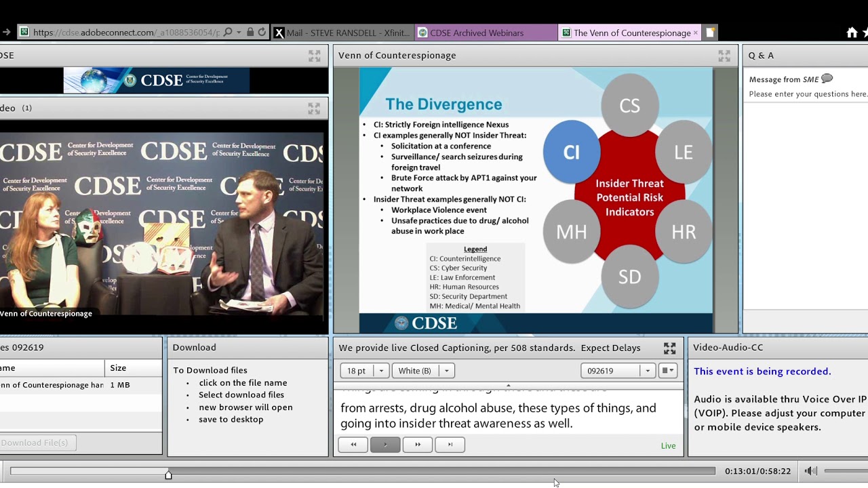Click the CDSE banner logo image
868x488 pixels.
coord(156,80)
